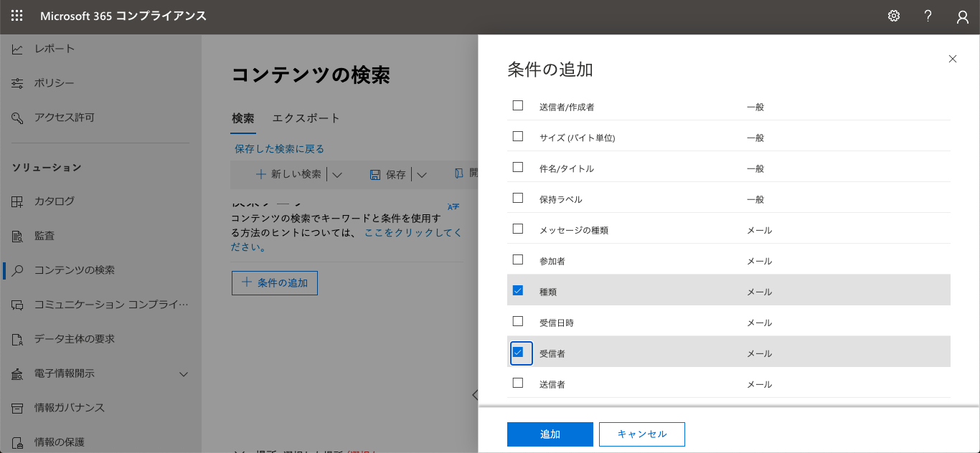Close the 条件の追加 panel
980x453 pixels.
pyautogui.click(x=953, y=59)
